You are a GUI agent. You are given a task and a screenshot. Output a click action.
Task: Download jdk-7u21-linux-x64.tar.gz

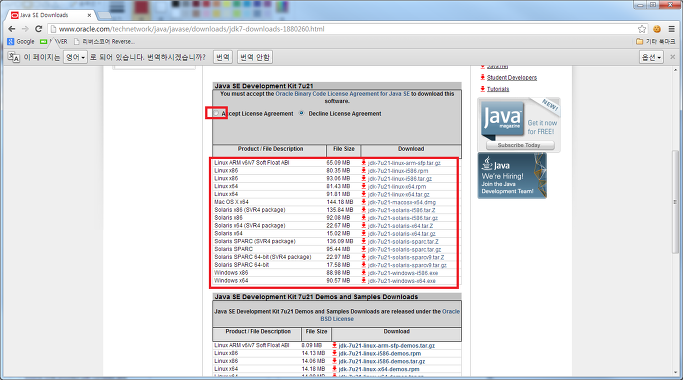pos(399,194)
